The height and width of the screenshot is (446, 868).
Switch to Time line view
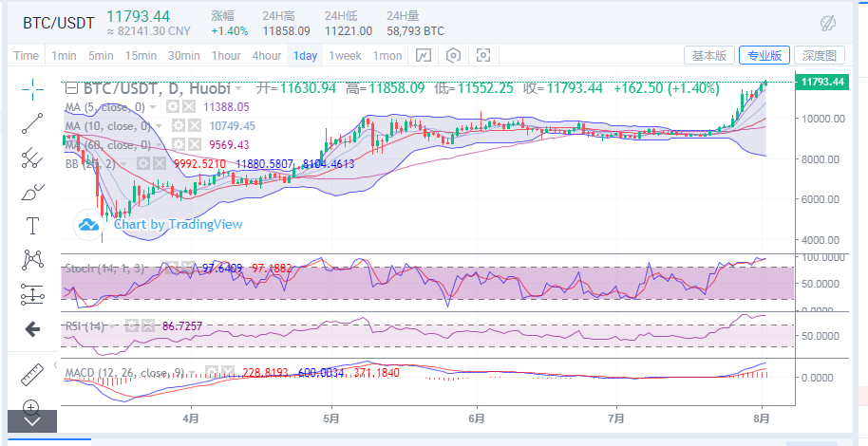pos(26,55)
